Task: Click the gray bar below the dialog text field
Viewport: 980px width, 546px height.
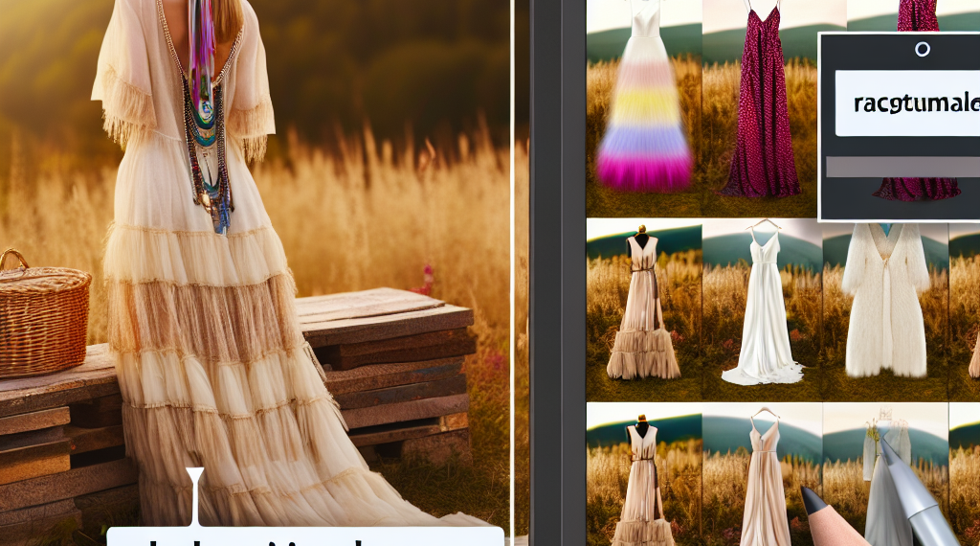Action: [903, 167]
